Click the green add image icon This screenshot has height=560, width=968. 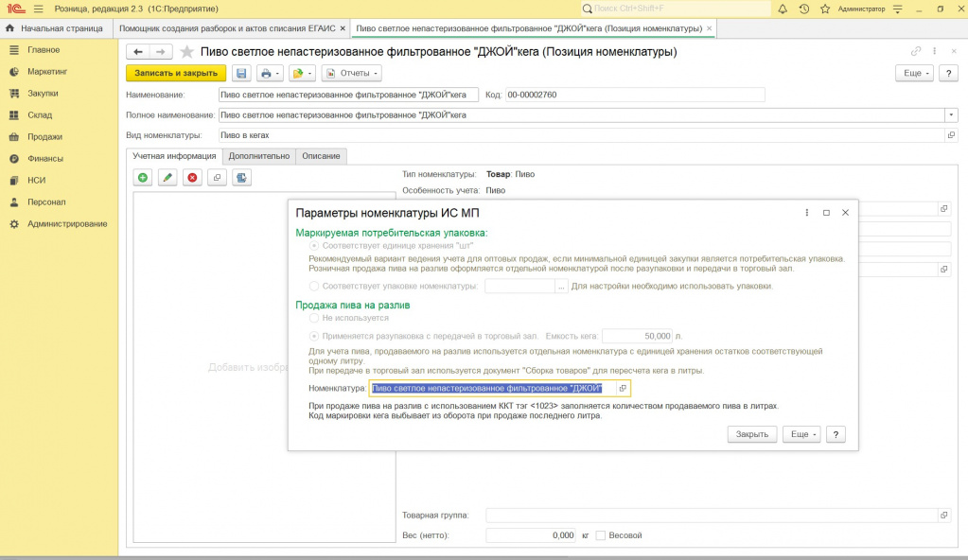[143, 177]
